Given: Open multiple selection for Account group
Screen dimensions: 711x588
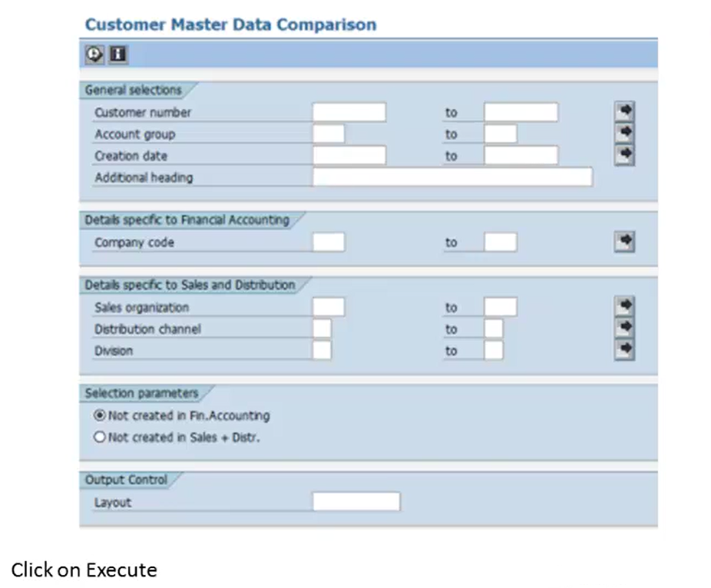Looking at the screenshot, I should 624,133.
